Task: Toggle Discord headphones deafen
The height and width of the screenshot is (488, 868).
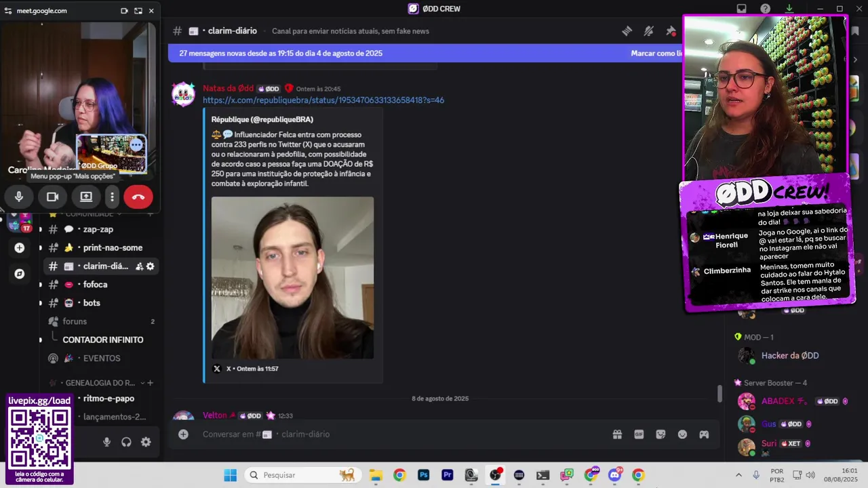Action: pyautogui.click(x=126, y=442)
